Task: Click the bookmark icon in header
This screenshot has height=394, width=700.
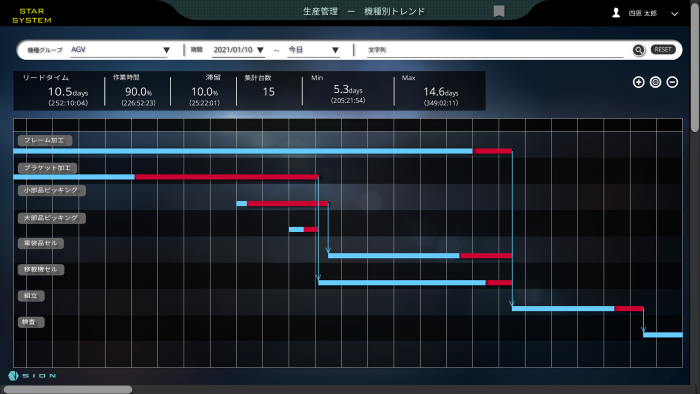Action: point(499,11)
